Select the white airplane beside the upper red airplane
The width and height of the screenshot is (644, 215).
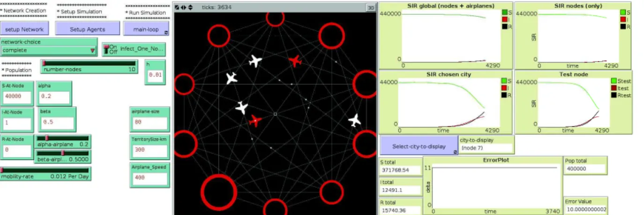pos(255,61)
